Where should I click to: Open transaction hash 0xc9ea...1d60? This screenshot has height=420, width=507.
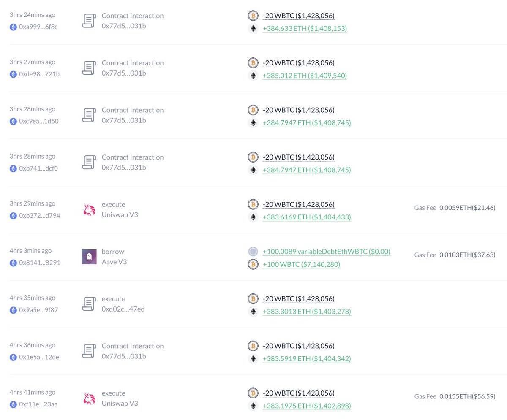click(39, 121)
